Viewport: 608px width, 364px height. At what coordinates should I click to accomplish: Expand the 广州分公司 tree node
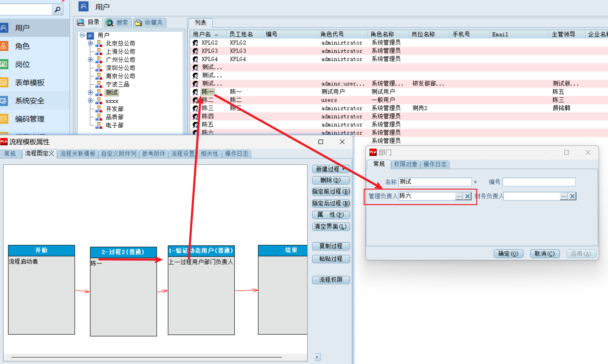[x=90, y=59]
